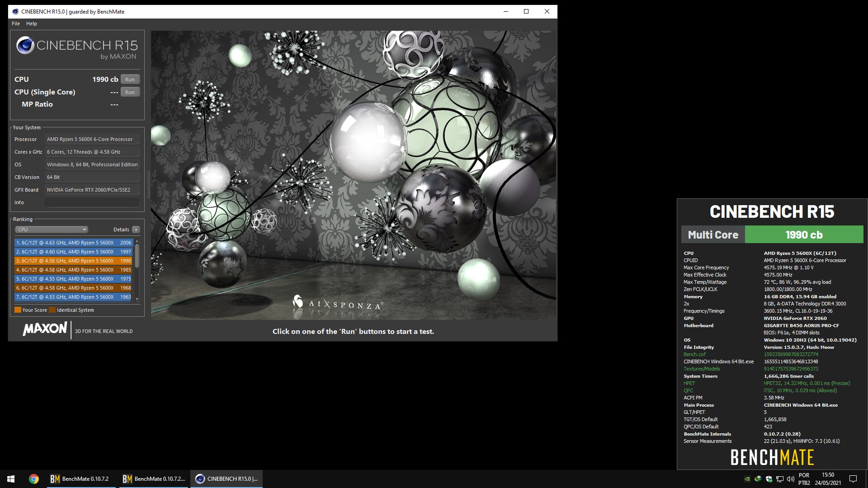The image size is (868, 488).
Task: Click GIGABYTE B450 AORUS PRO-CF motherboard text
Action: click(x=801, y=325)
